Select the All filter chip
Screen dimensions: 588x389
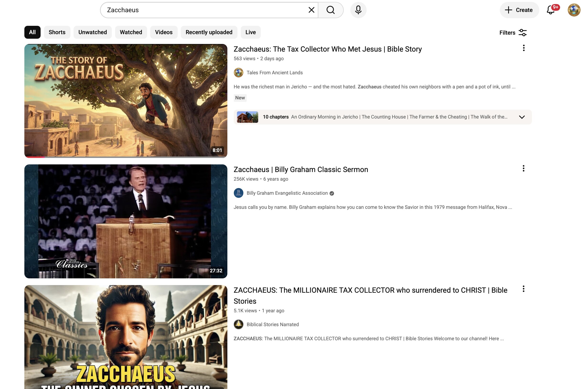(x=32, y=32)
